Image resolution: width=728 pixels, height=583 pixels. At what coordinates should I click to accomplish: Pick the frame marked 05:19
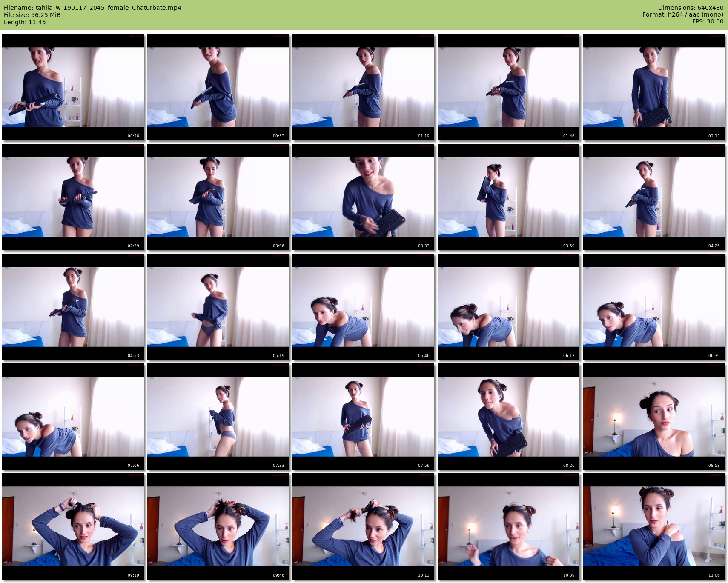click(218, 307)
